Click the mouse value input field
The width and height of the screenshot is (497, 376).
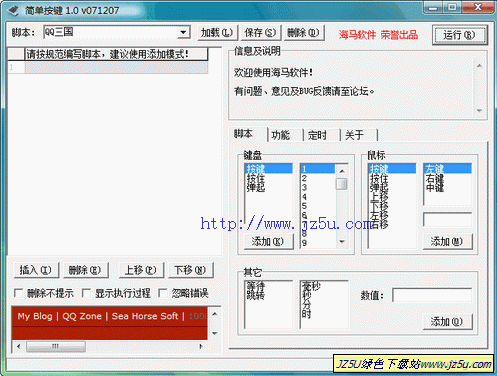(x=447, y=220)
